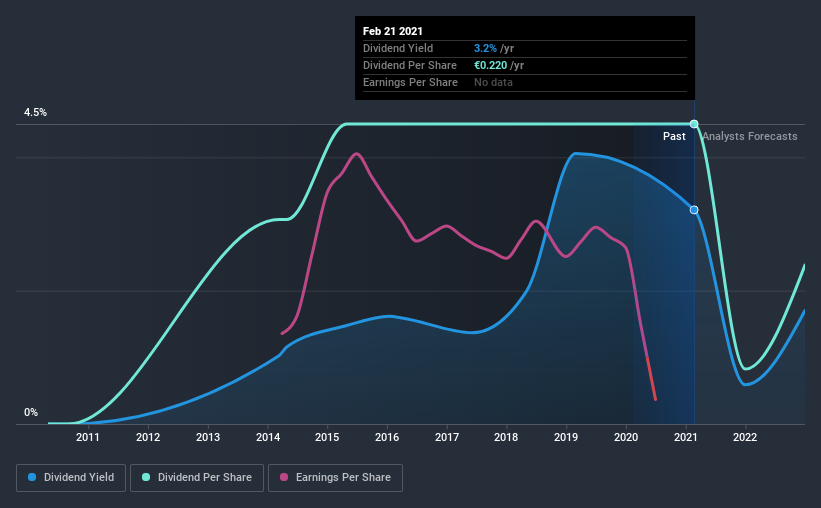Select the 2022 label on the time axis
Screen dimensions: 821x508
click(745, 437)
